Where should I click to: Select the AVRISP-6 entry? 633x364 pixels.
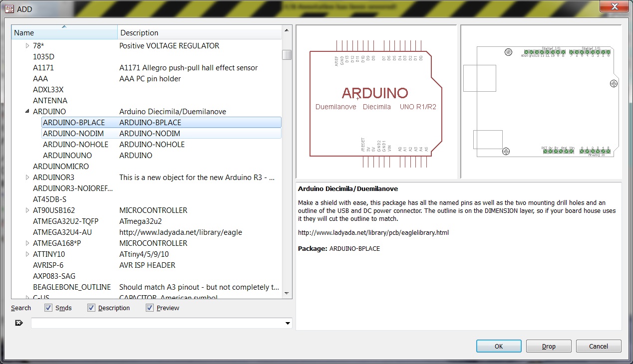[48, 265]
